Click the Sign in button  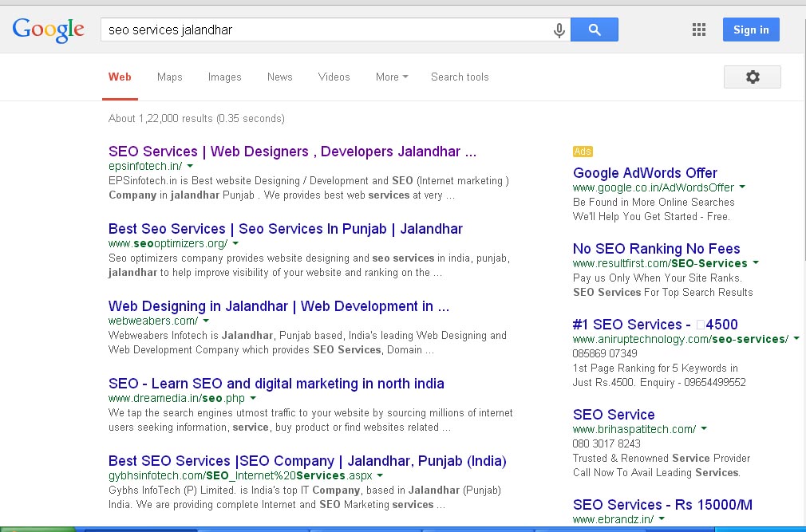point(751,30)
